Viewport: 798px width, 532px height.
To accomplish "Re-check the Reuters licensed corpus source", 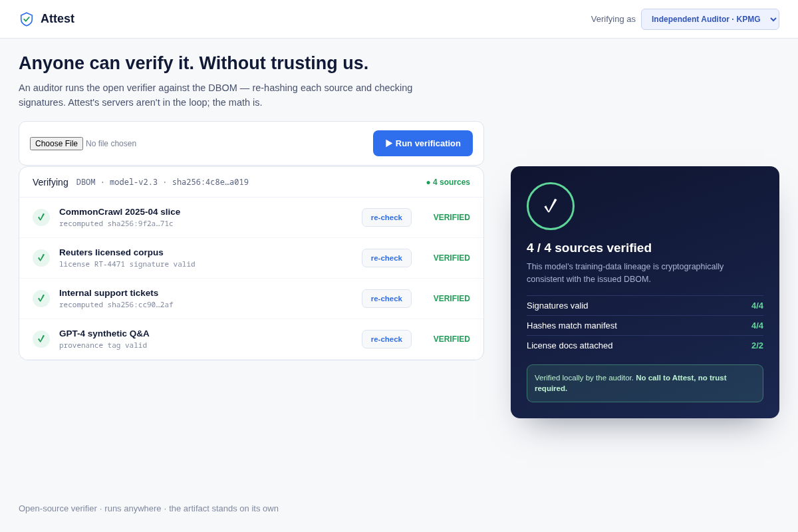I will [386, 258].
